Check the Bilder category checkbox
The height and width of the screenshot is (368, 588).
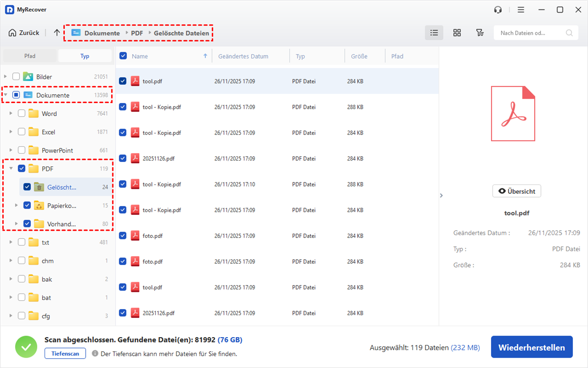tap(16, 77)
